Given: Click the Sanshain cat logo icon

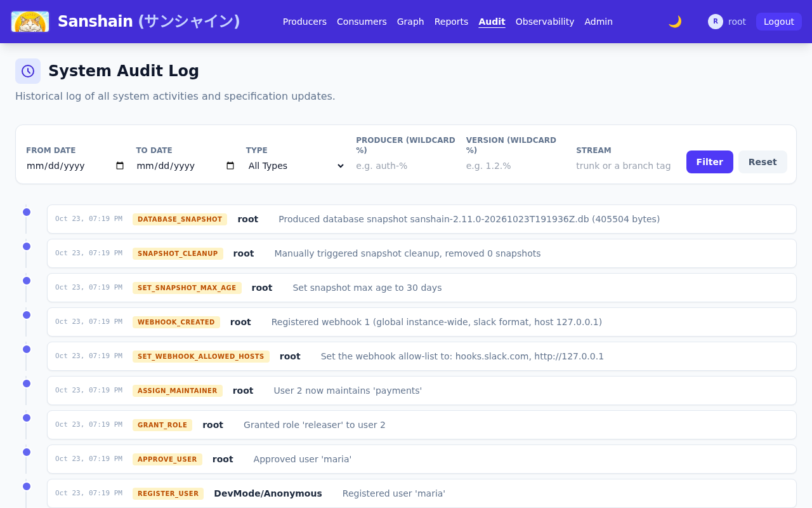Looking at the screenshot, I should [30, 22].
